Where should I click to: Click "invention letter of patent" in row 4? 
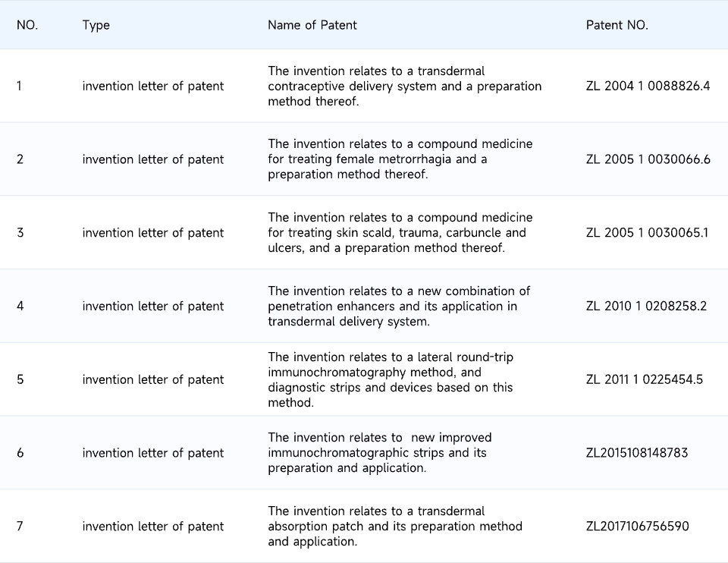tap(153, 306)
